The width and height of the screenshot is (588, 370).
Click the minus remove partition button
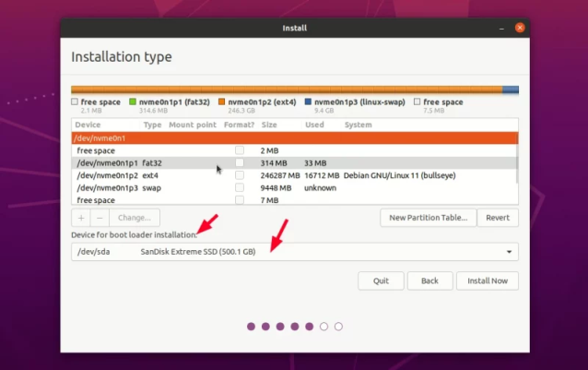click(100, 218)
